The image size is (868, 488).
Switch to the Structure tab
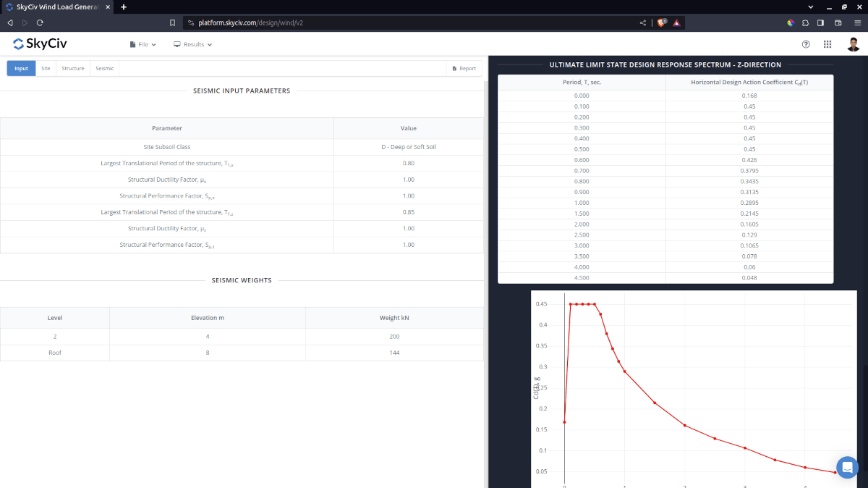pyautogui.click(x=72, y=67)
